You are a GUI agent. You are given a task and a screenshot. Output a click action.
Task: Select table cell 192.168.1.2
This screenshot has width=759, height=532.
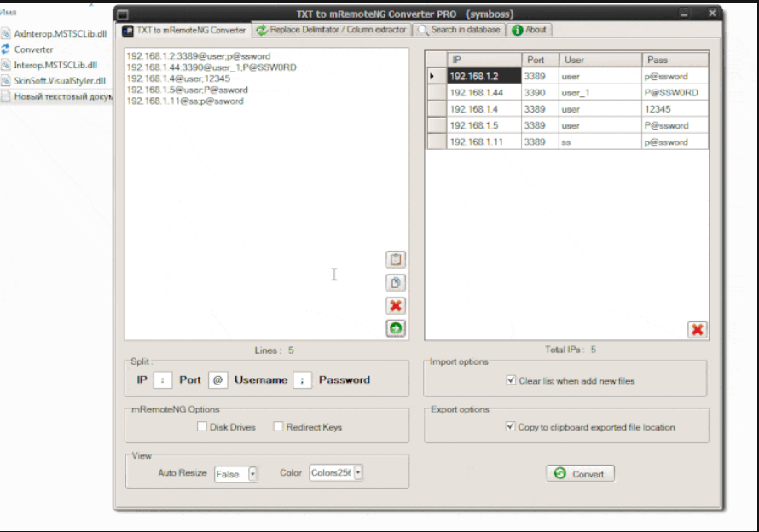pos(484,76)
